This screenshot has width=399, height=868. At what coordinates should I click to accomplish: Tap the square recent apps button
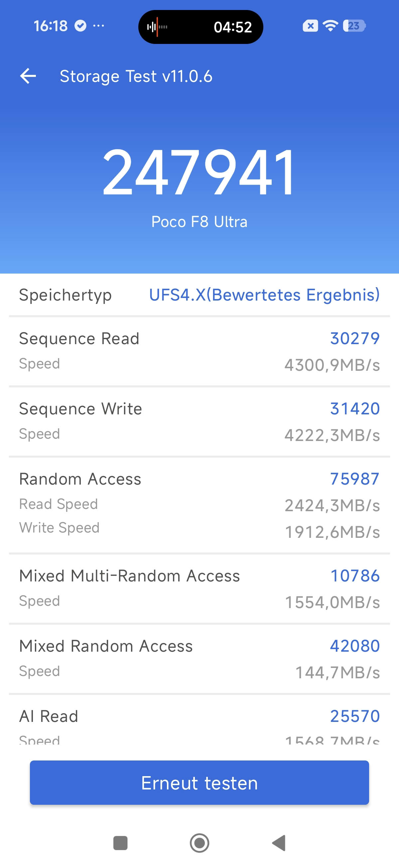[x=120, y=843]
